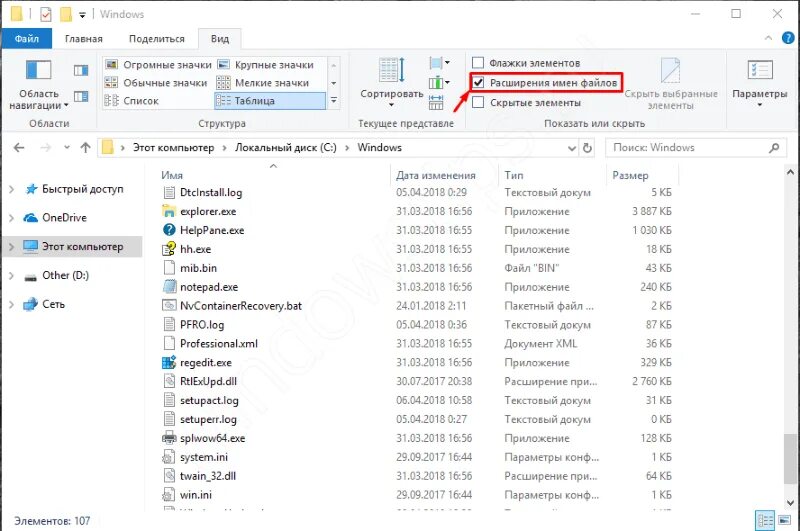Image resolution: width=800 pixels, height=531 pixels.
Task: Click Этот компьютер in address bar
Action: (173, 147)
